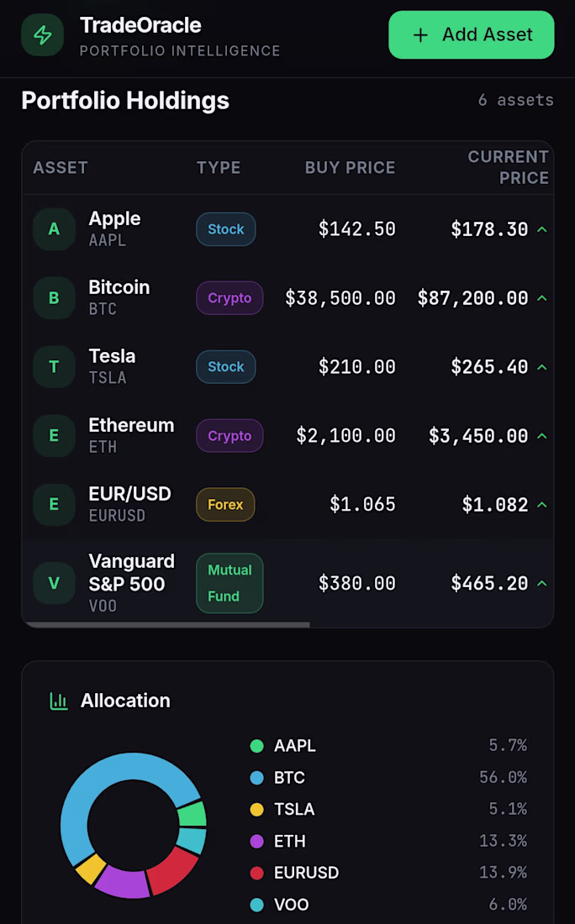
Task: Click the Crypto badge in the Bitcoin row
Action: pyautogui.click(x=229, y=298)
